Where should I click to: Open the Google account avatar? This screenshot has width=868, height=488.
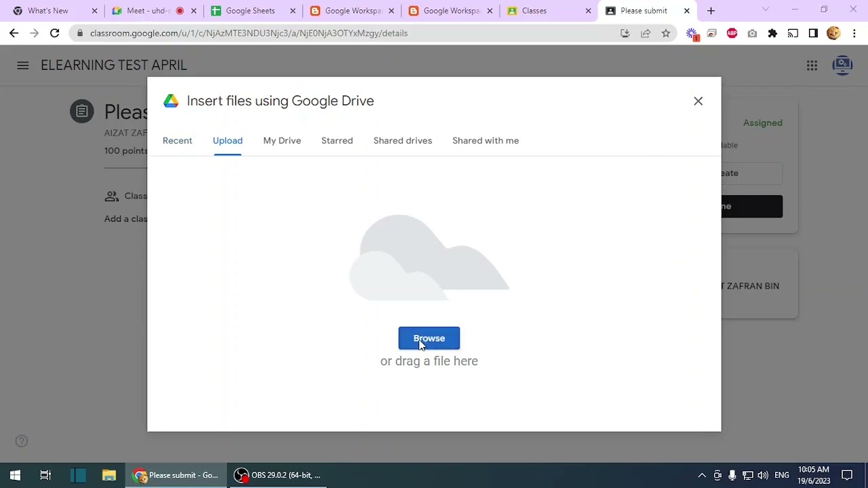[x=842, y=65]
